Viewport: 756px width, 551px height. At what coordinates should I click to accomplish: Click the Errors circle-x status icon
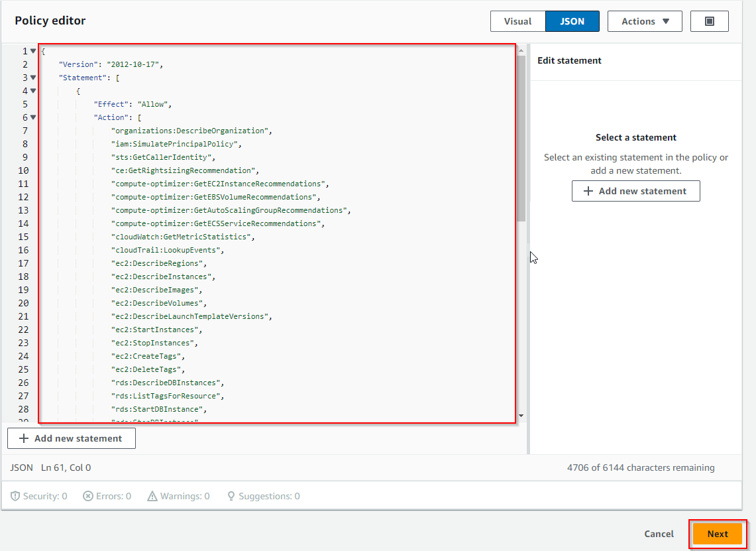pyautogui.click(x=88, y=496)
